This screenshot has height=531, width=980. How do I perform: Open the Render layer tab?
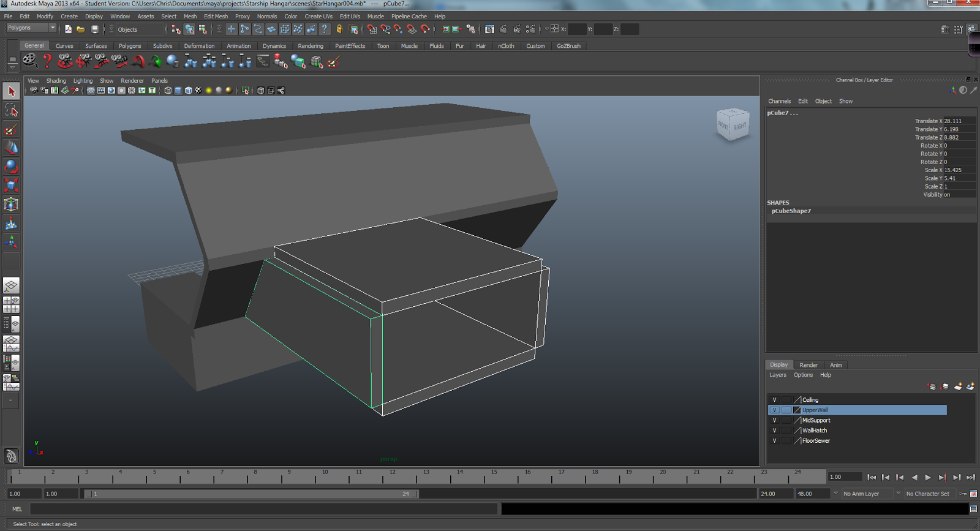pyautogui.click(x=809, y=365)
